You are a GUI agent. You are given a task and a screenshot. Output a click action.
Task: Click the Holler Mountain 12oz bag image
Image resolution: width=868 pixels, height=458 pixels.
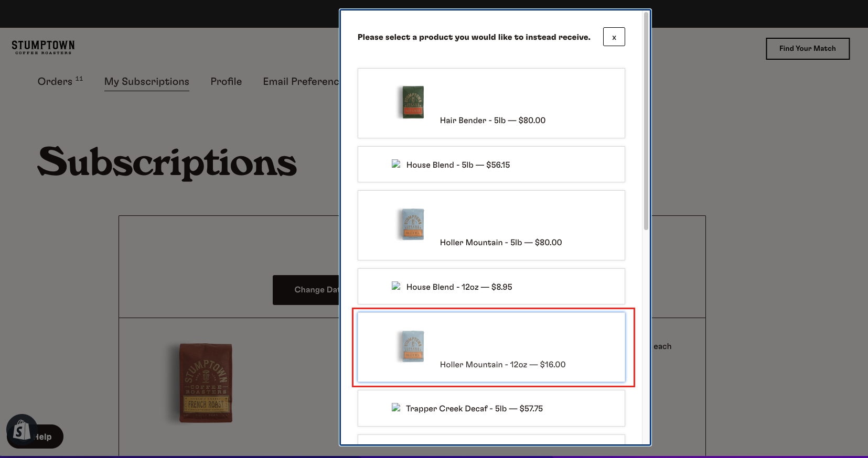(x=413, y=346)
